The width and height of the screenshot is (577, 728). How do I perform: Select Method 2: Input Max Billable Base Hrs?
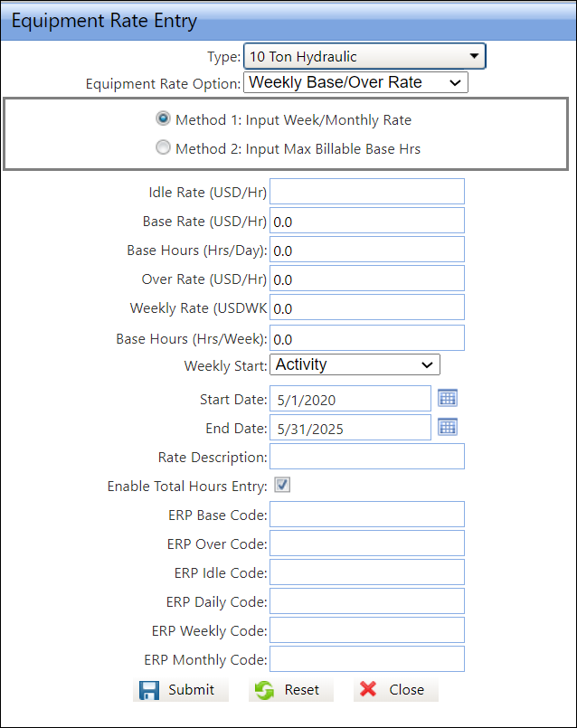click(163, 147)
